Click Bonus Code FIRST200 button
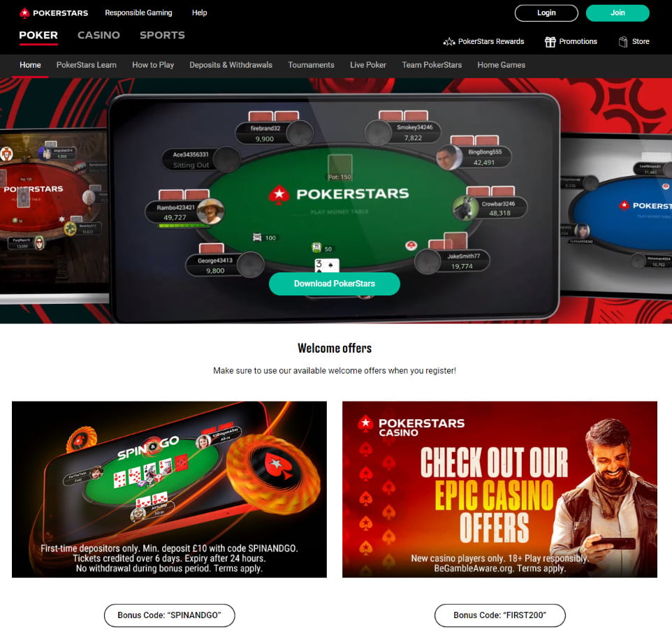This screenshot has height=637, width=672. (499, 615)
